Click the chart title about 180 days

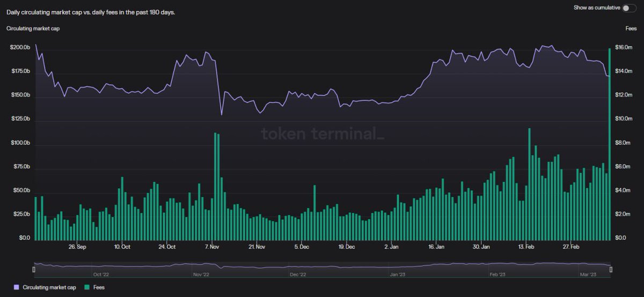(91, 12)
